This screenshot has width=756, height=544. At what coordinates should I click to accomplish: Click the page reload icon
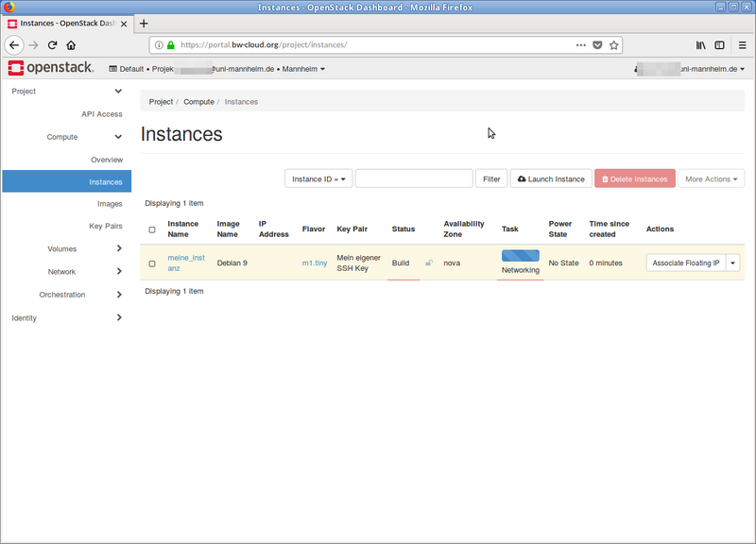pyautogui.click(x=52, y=44)
